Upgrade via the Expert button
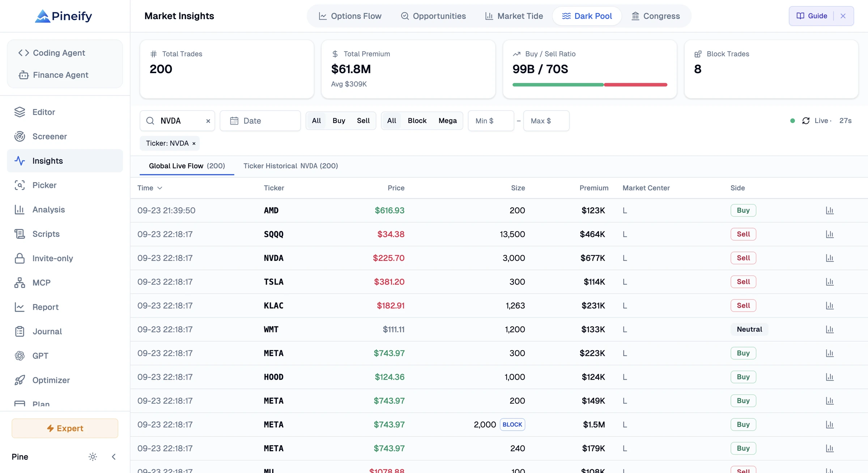This screenshot has width=868, height=473. tap(65, 428)
